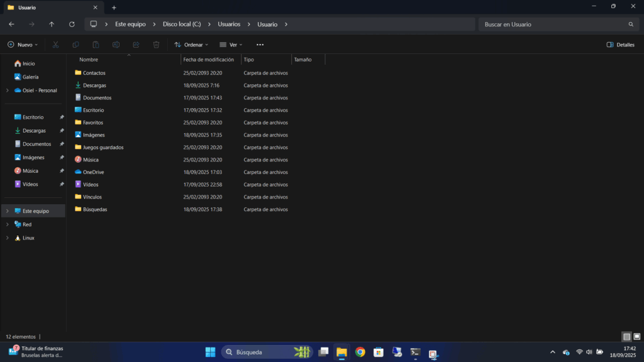The width and height of the screenshot is (644, 362).
Task: Click the Cut scissors icon in toolbar
Action: [55, 45]
